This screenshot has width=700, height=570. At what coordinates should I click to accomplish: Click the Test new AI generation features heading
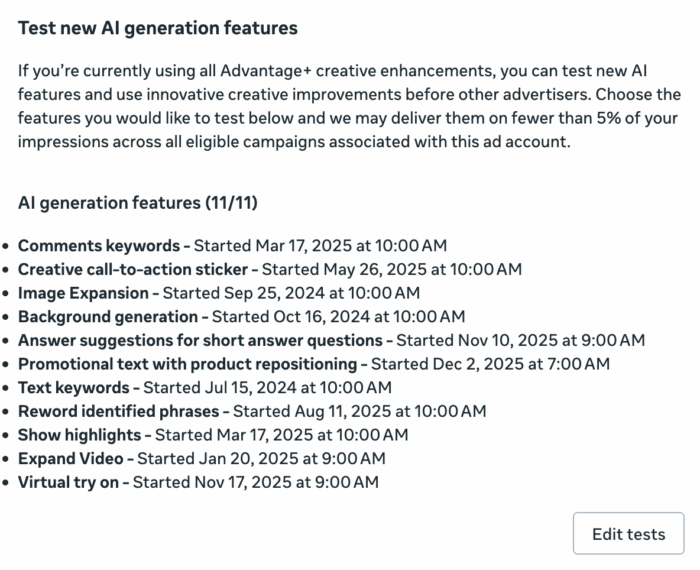158,28
